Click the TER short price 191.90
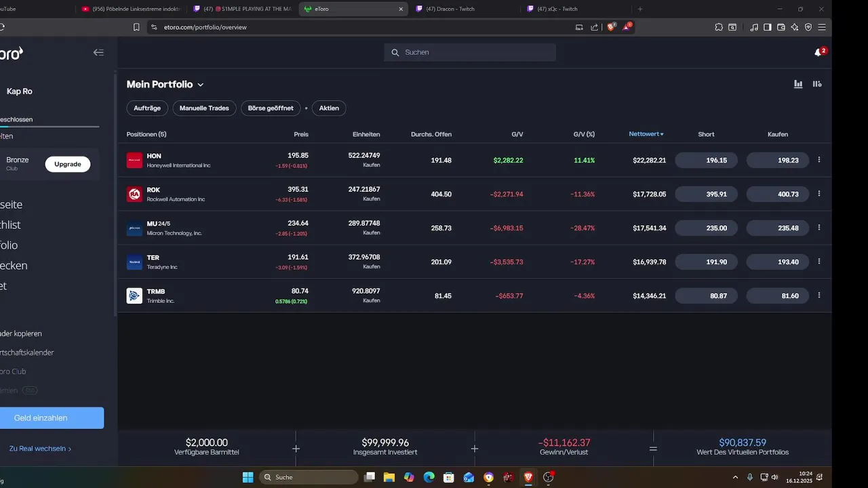The width and height of the screenshot is (868, 488). [706, 262]
